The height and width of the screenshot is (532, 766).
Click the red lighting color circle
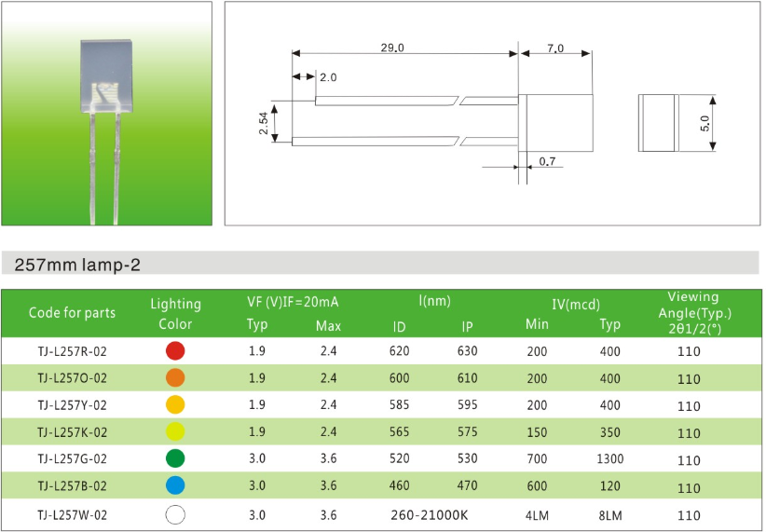(175, 351)
